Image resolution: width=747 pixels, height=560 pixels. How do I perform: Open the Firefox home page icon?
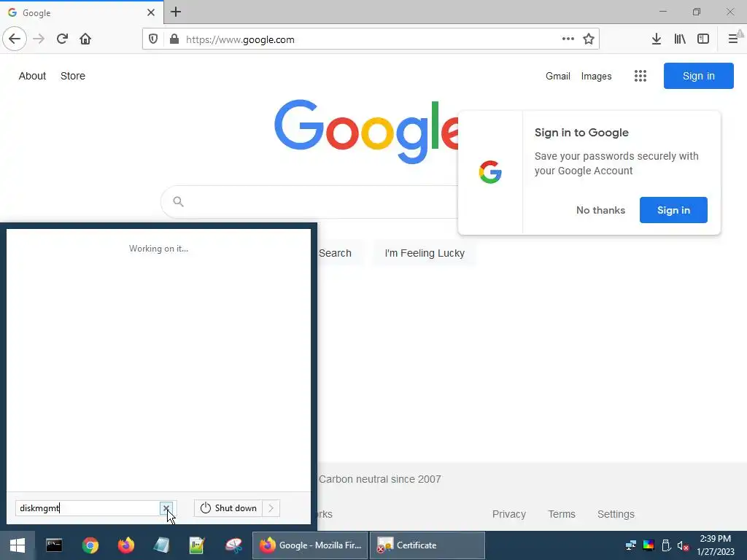point(85,39)
